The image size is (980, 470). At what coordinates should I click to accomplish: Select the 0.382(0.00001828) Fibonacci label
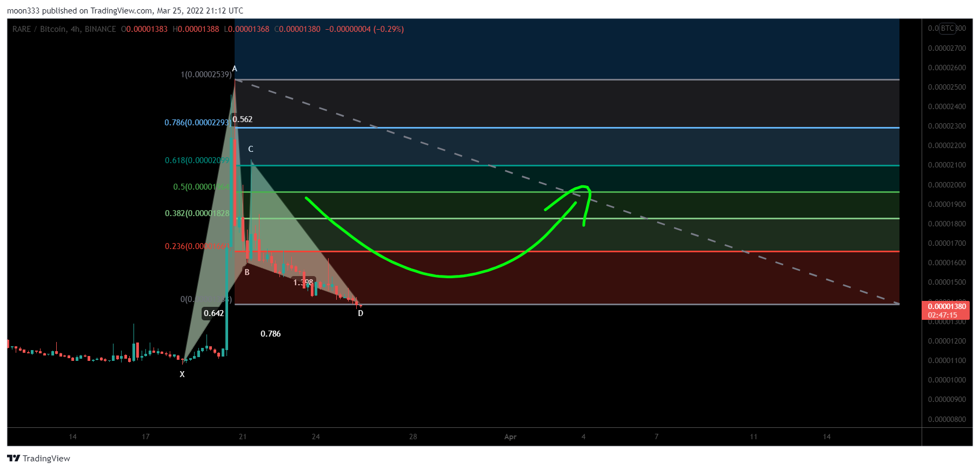[197, 213]
